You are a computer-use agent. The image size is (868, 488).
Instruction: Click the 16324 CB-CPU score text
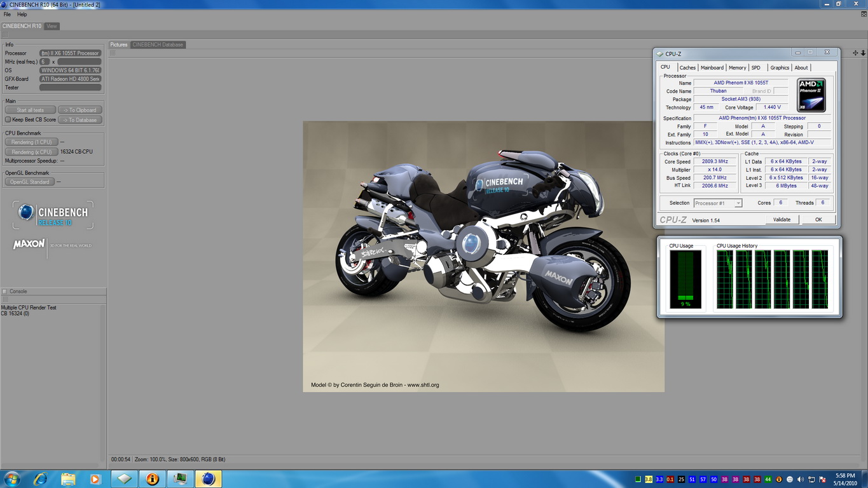(x=76, y=152)
